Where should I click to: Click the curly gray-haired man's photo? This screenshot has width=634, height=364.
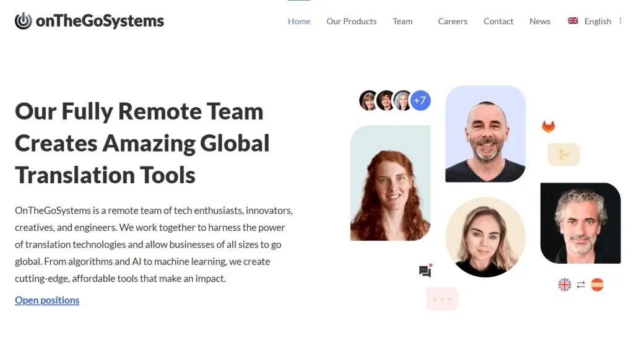(x=580, y=223)
